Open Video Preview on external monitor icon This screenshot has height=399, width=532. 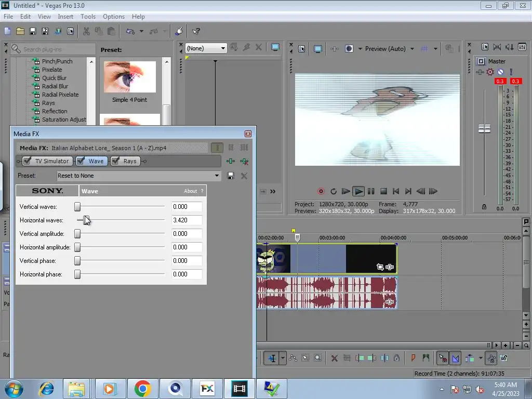point(318,49)
